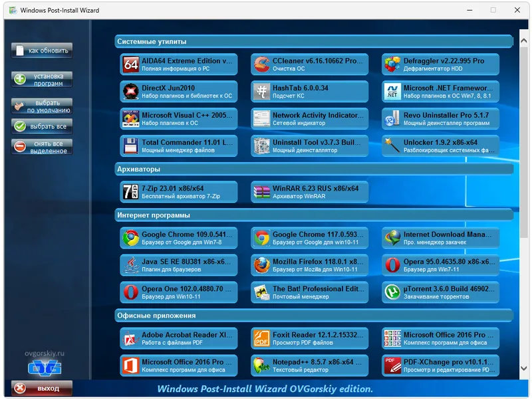This screenshot has height=400, width=532.
Task: Select 'WinRAR 6.23 RUS x86/x64' text
Action: click(x=315, y=188)
